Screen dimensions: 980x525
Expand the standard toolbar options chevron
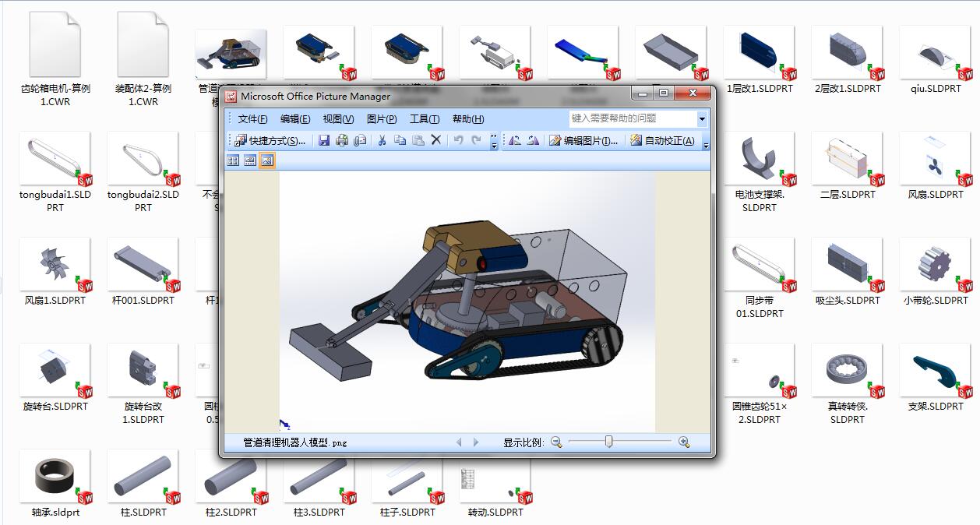pyautogui.click(x=494, y=141)
